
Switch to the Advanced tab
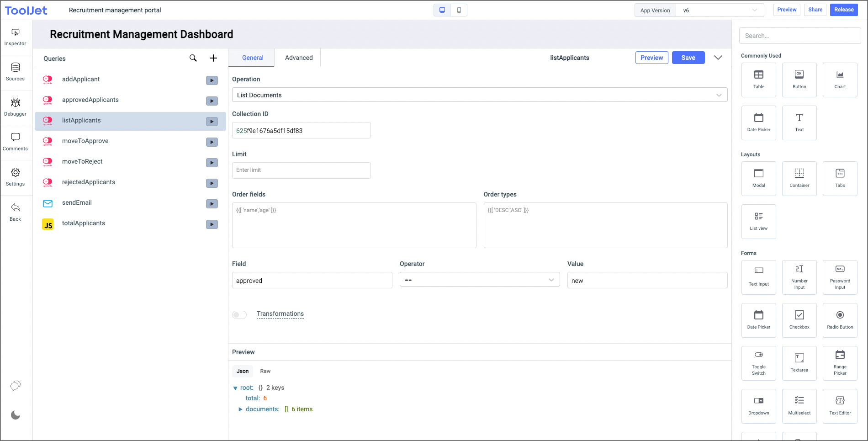coord(299,58)
